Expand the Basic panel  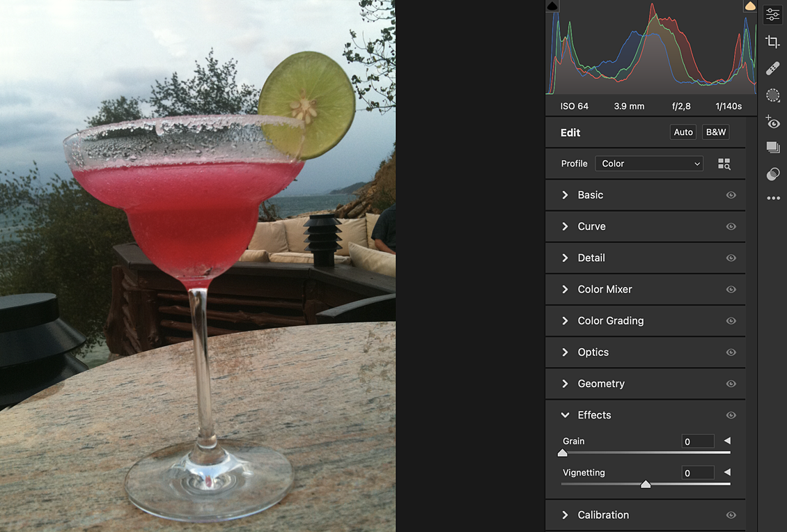pyautogui.click(x=565, y=195)
